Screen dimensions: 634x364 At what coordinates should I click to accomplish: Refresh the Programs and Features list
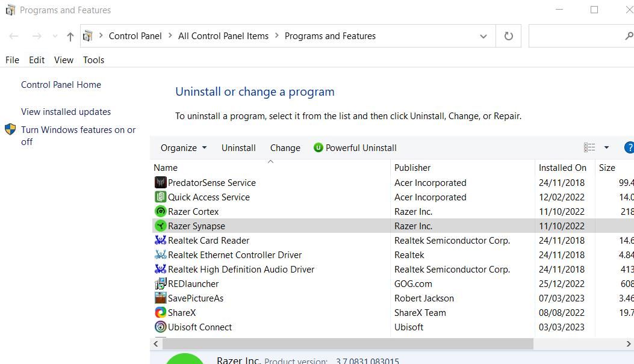coord(509,36)
